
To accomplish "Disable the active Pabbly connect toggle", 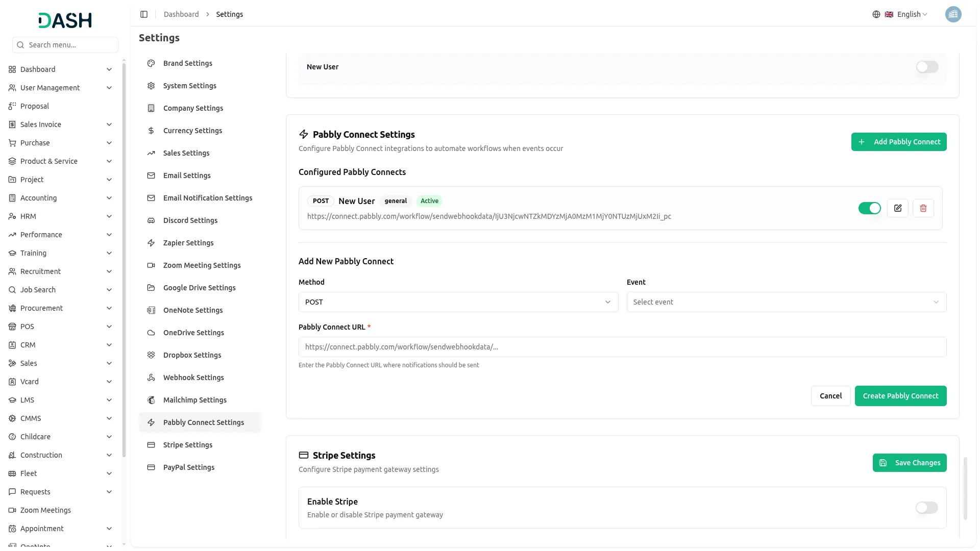I will click(869, 208).
